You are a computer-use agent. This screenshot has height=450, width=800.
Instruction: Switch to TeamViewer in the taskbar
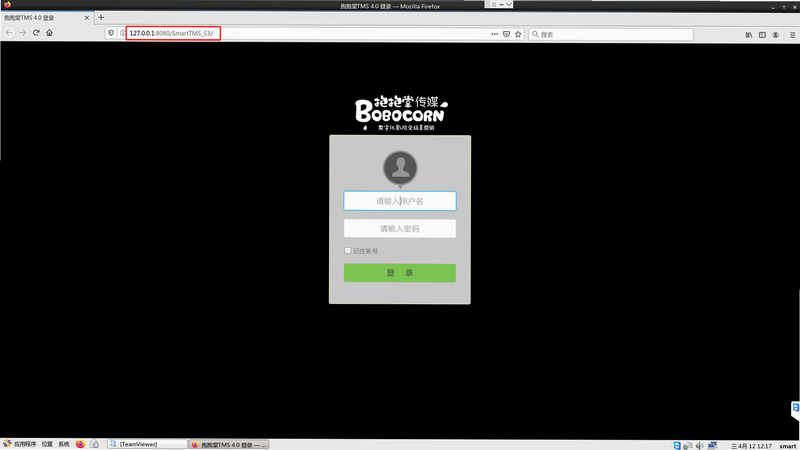pos(147,444)
